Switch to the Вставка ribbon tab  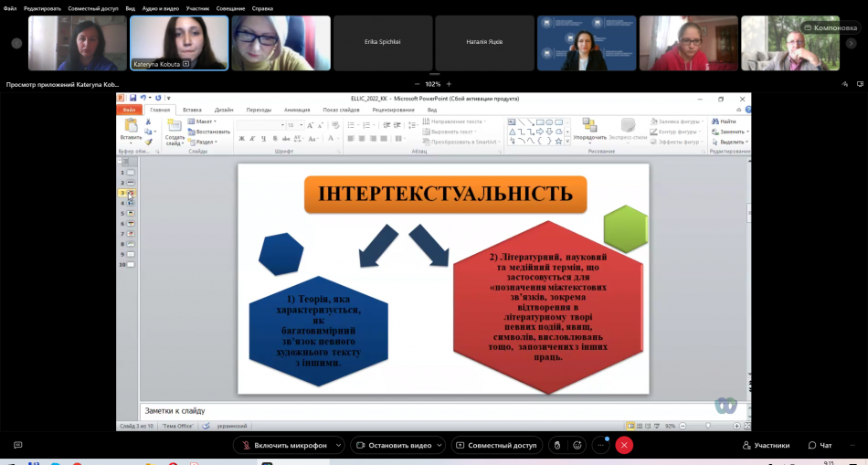tap(192, 110)
